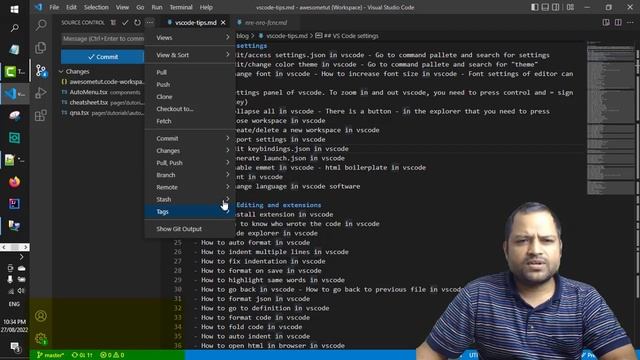Screen dimensions: 640x360
Task: Click the Source Control more actions ellipsis
Action: point(149,22)
